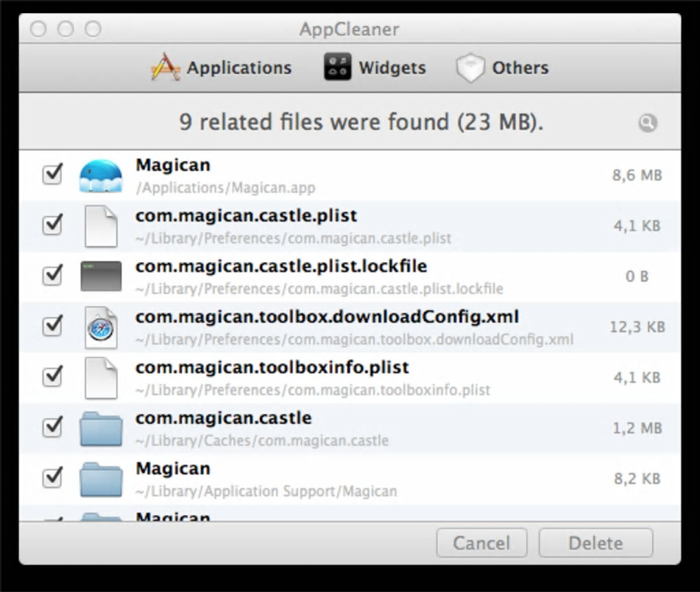
Task: Click the com.magican.castle.plist document icon
Action: [101, 226]
